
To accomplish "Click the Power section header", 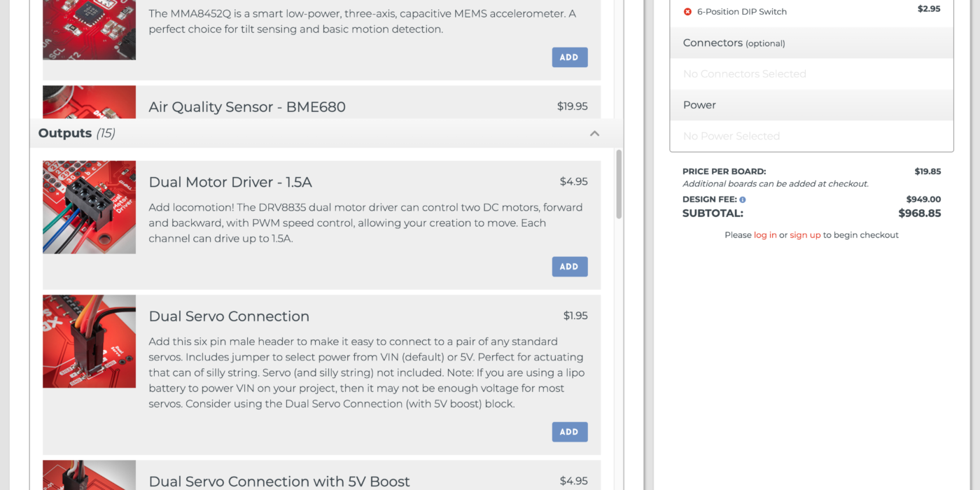I will click(699, 105).
